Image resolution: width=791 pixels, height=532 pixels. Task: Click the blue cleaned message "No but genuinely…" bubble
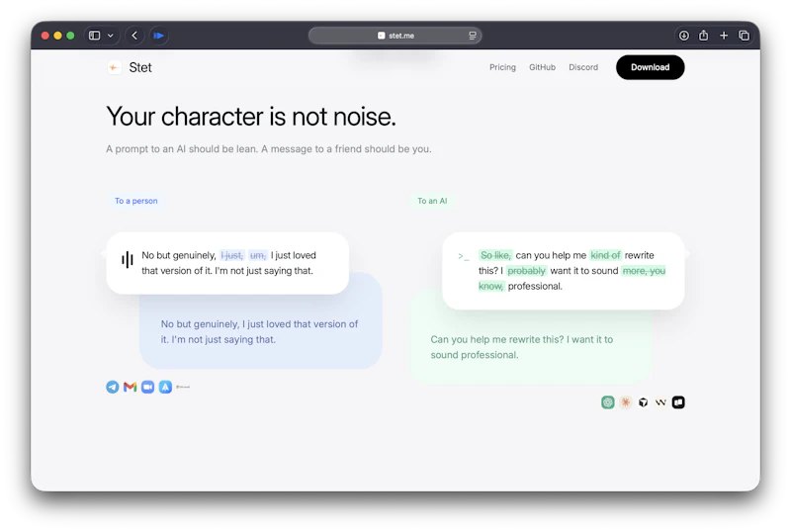click(260, 331)
